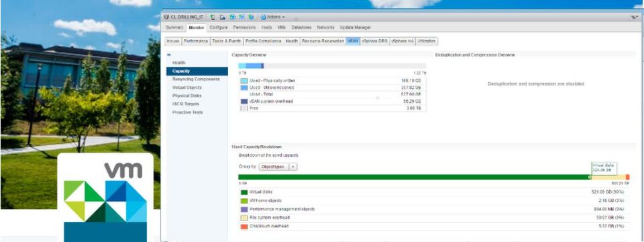
Task: Open the Hosts tab
Action: point(266,28)
